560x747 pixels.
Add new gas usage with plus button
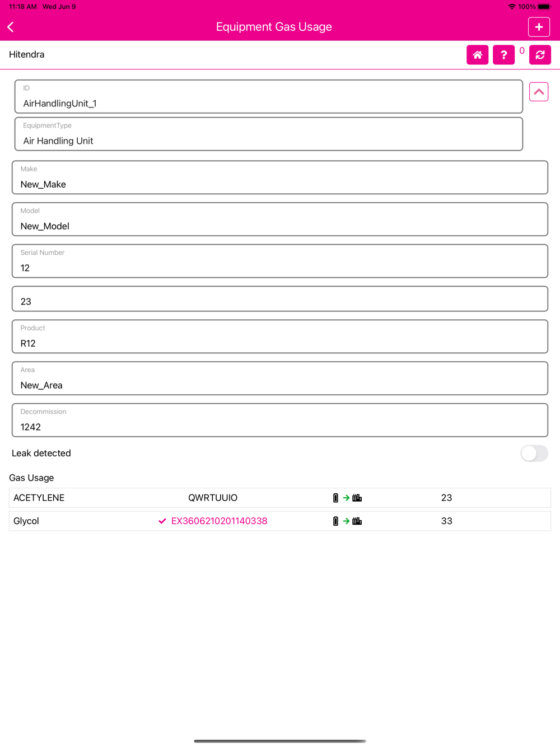[x=539, y=27]
